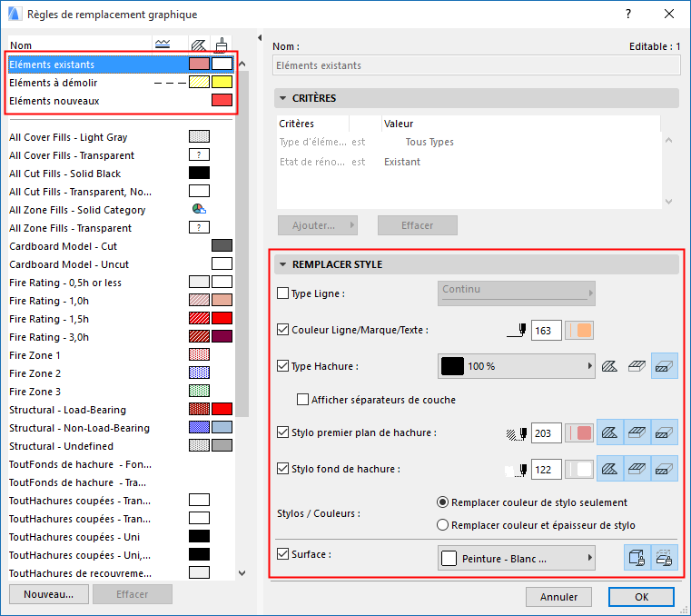Screen dimensions: 691x616
Task: Open the Continu line type dropdown
Action: pos(516,293)
